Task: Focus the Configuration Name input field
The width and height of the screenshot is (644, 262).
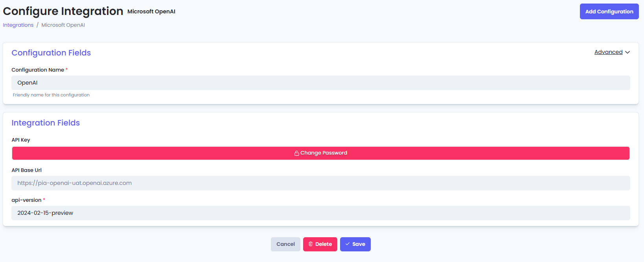Action: tap(321, 83)
